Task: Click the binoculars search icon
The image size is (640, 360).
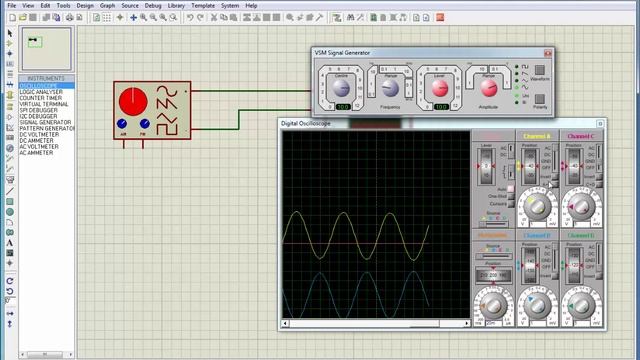Action: [350, 18]
